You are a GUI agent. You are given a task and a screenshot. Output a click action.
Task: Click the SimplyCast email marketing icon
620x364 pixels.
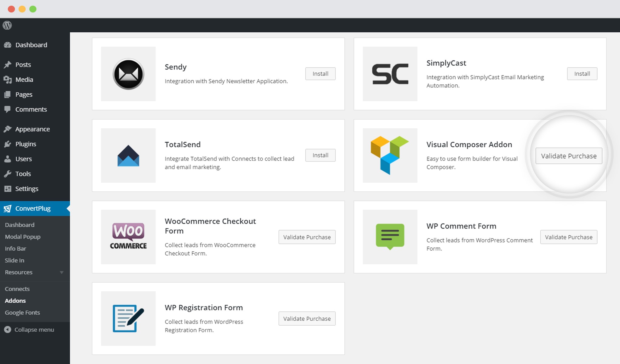click(390, 73)
